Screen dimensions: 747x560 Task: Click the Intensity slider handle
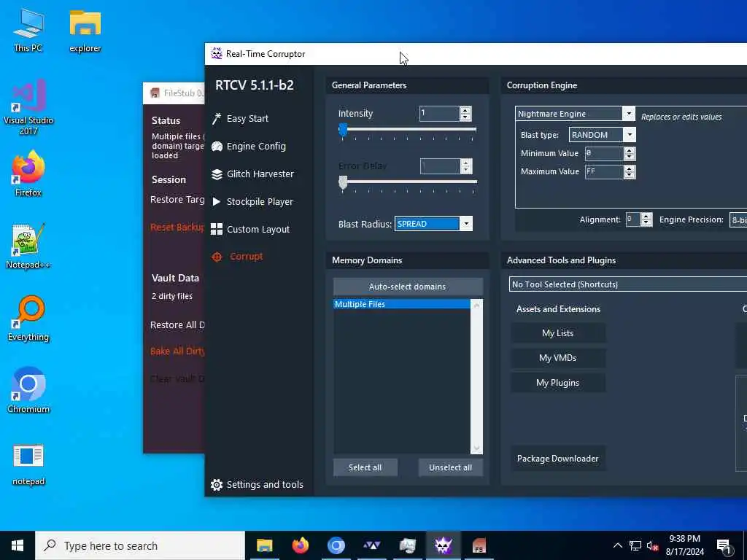pyautogui.click(x=343, y=130)
